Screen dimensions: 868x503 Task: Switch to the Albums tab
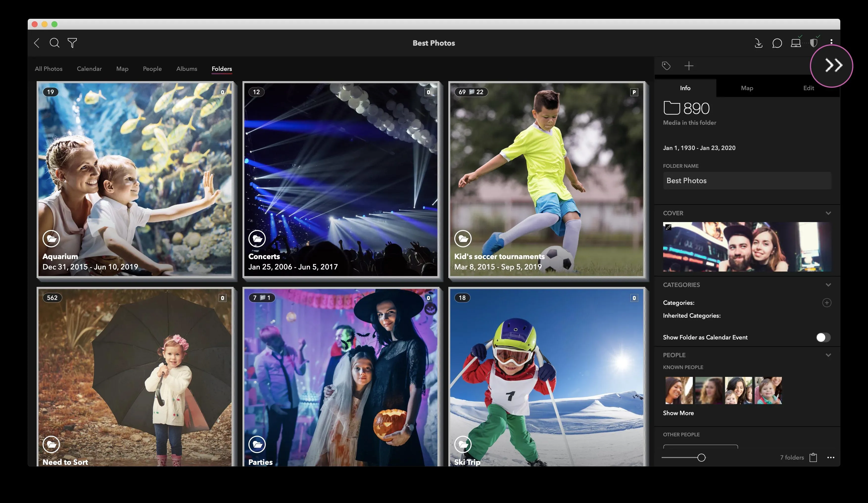(x=186, y=69)
